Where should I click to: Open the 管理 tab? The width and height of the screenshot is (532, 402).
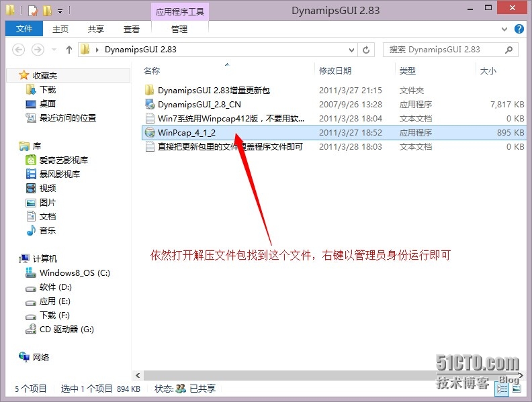click(179, 29)
